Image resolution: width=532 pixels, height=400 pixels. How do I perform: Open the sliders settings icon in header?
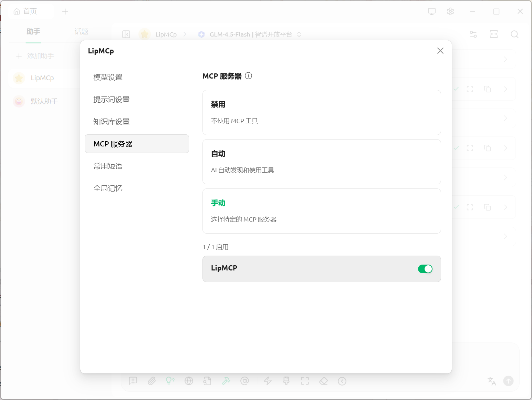[x=473, y=34]
